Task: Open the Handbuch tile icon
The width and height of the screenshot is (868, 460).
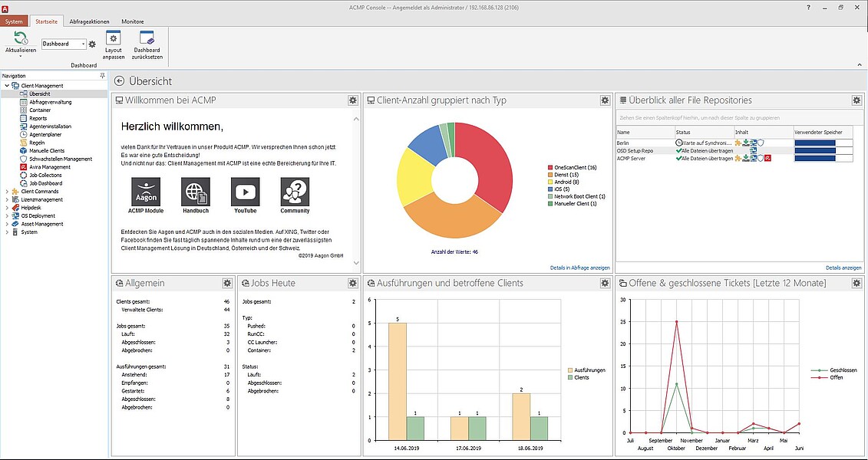Action: click(195, 192)
